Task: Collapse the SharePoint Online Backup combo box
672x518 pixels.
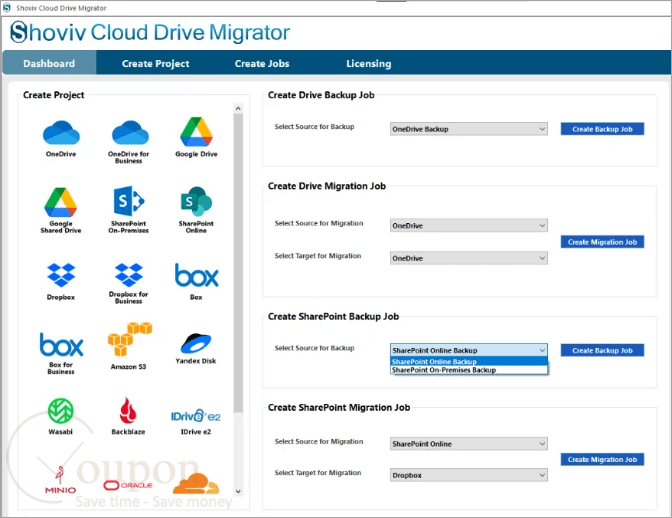Action: [468, 350]
